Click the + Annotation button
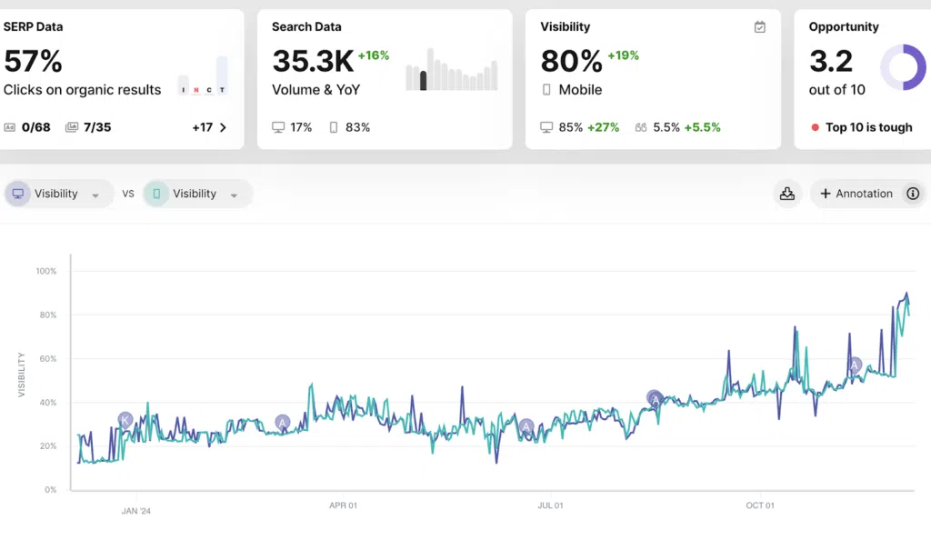 click(856, 194)
